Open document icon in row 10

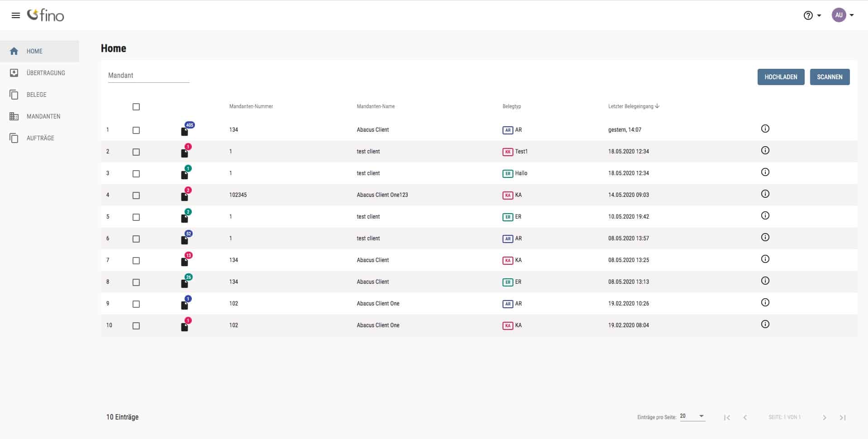(x=185, y=327)
